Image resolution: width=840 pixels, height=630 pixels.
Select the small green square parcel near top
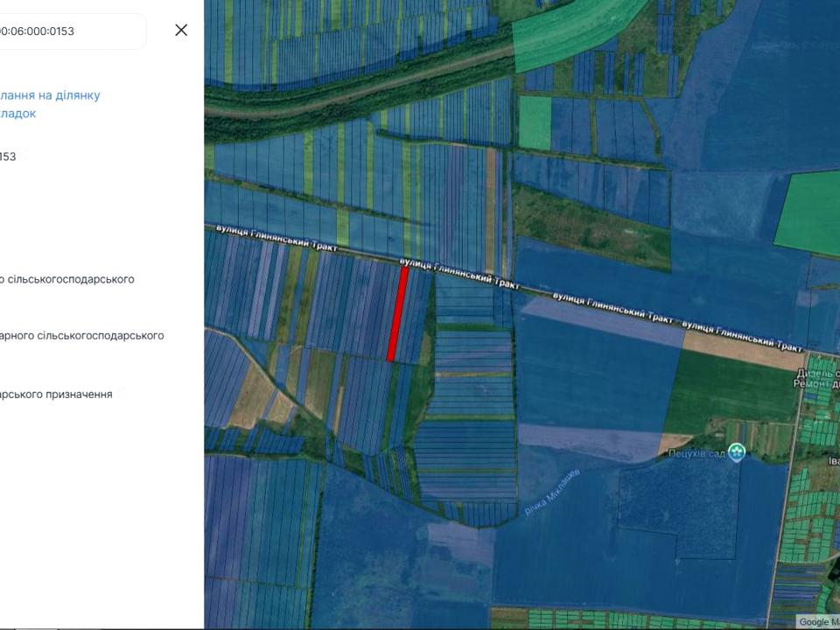click(535, 122)
